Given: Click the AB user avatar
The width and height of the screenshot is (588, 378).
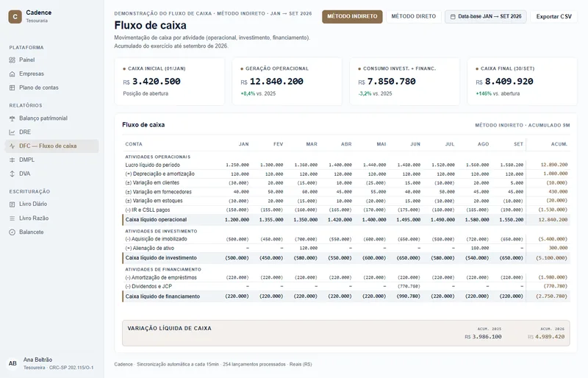Looking at the screenshot, I should (12, 363).
